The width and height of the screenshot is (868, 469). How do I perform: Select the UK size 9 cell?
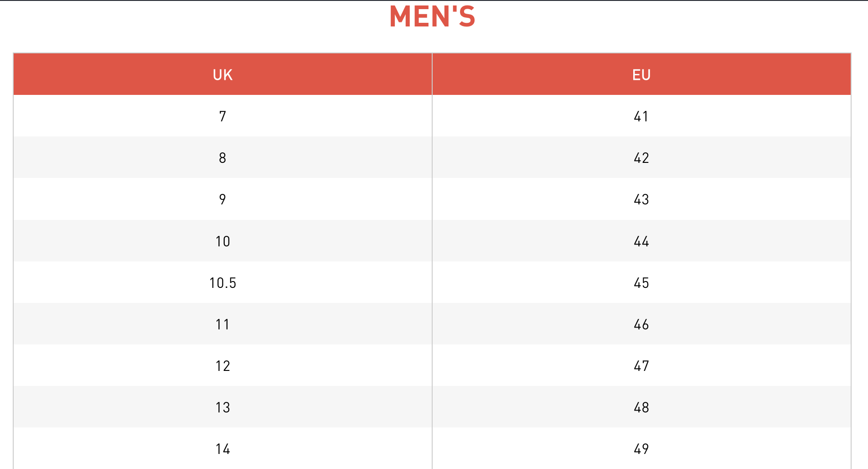(x=222, y=199)
